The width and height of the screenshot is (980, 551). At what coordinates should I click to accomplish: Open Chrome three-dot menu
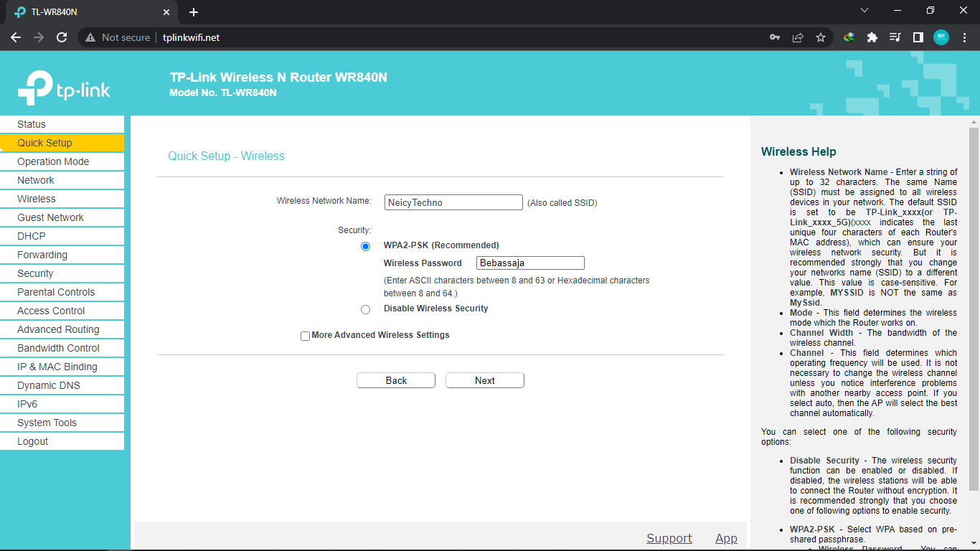pos(964,37)
